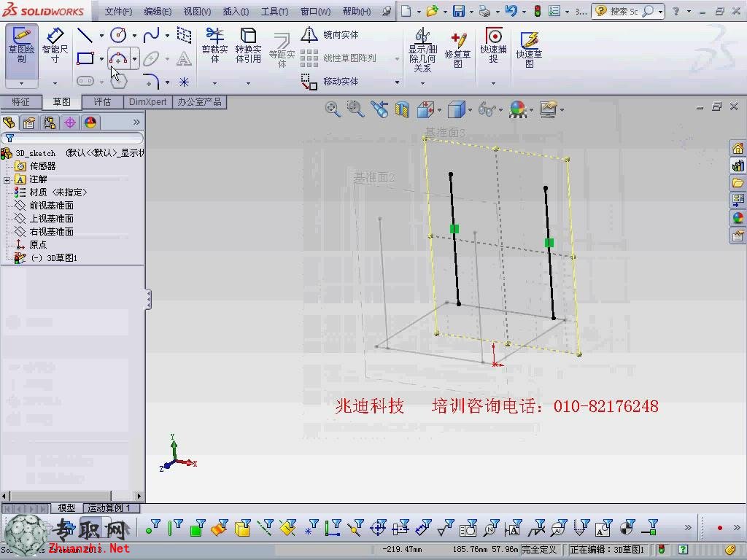Open the Fillet tool dropdown arrow
The width and height of the screenshot is (747, 560).
(167, 82)
